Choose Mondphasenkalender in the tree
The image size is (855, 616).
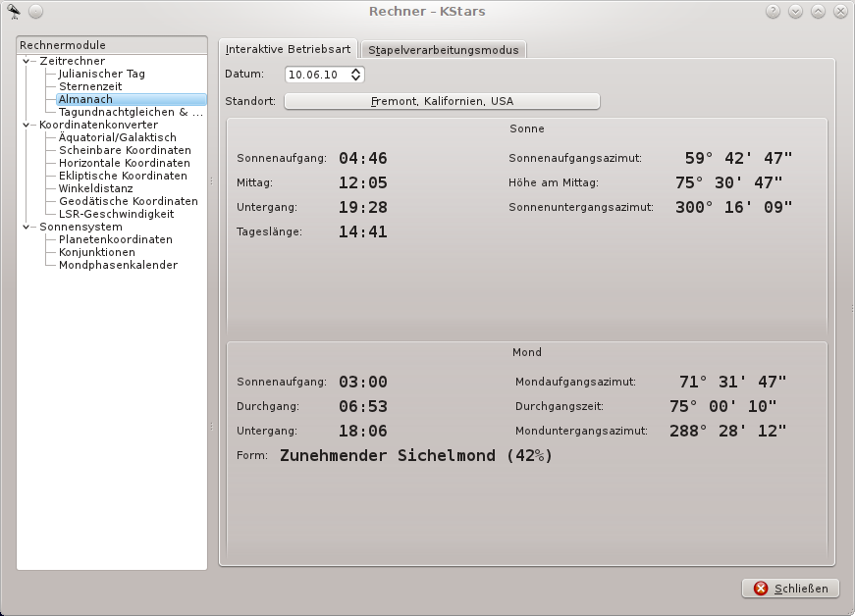point(118,265)
